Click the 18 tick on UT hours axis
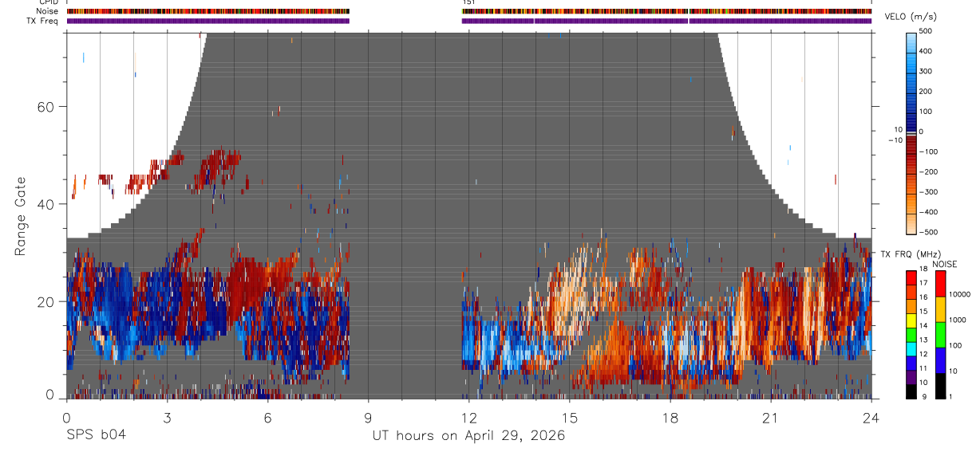 (x=670, y=417)
